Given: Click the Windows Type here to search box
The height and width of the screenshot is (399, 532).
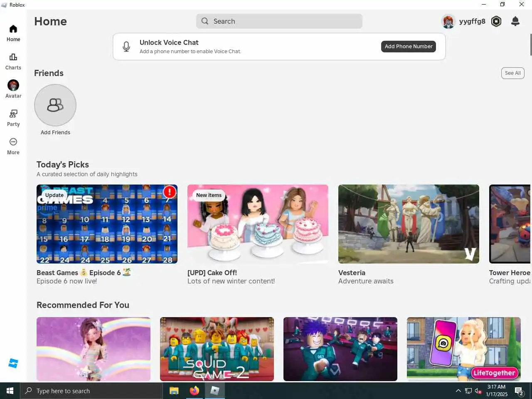Looking at the screenshot, I should click(x=91, y=391).
